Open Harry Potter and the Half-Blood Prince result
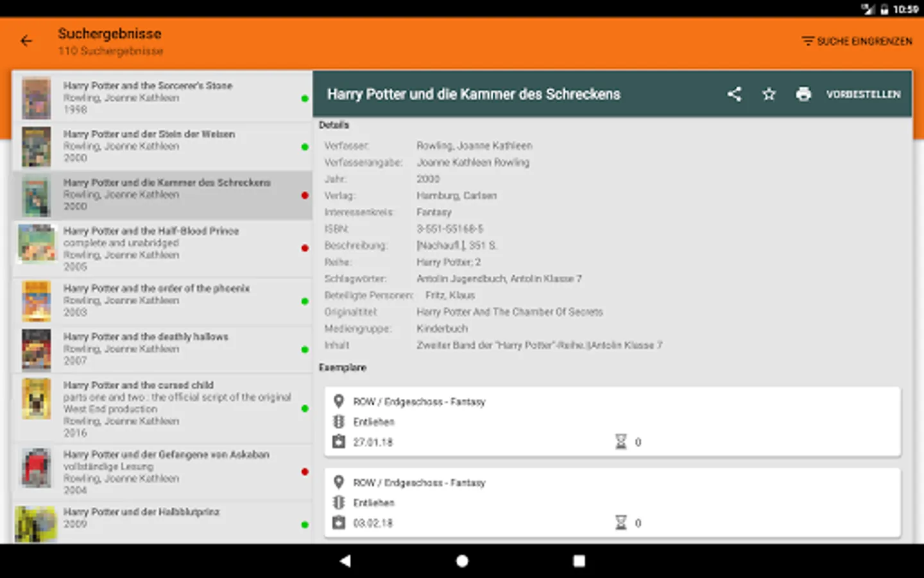Viewport: 924px width, 578px height. point(162,249)
